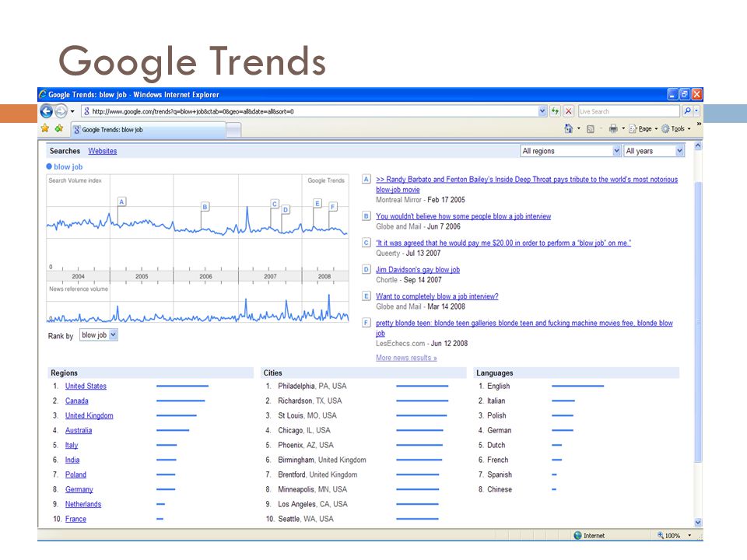The height and width of the screenshot is (560, 747).
Task: Open the All years dropdown
Action: click(654, 151)
